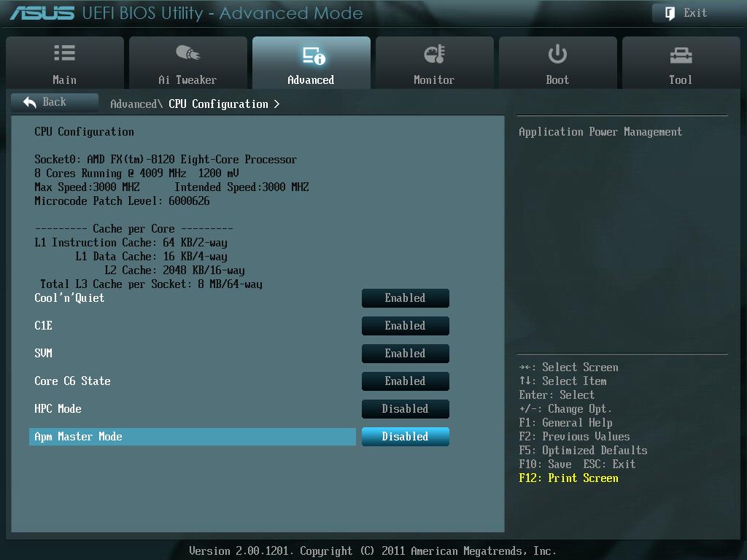Screen dimensions: 747x560
Task: Click the CPU Configuration section heading
Action: [84, 132]
